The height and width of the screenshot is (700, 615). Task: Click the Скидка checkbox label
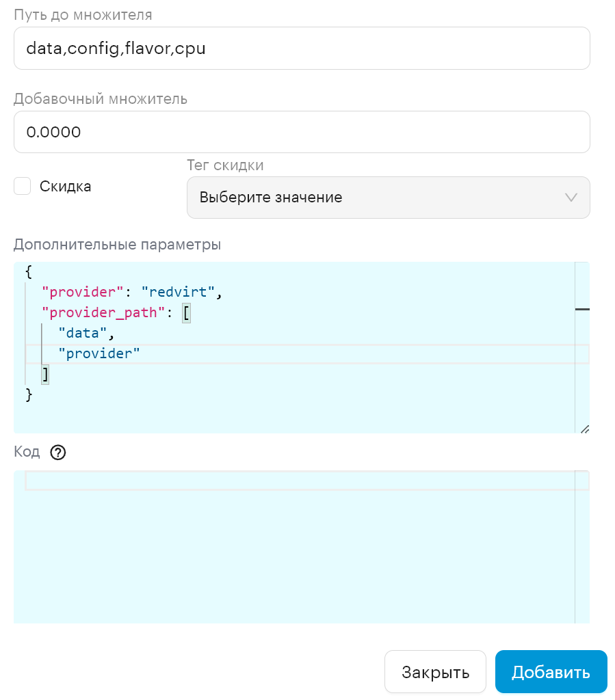65,186
